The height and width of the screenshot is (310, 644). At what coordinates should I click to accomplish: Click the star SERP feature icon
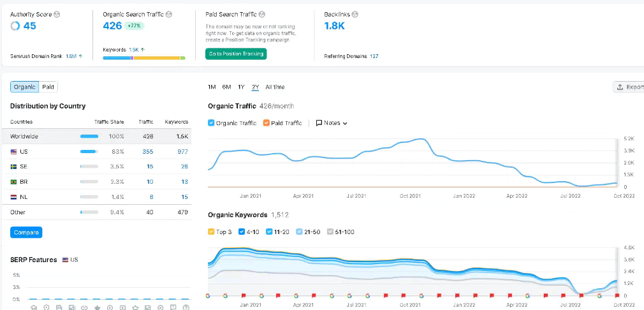[x=97, y=307]
